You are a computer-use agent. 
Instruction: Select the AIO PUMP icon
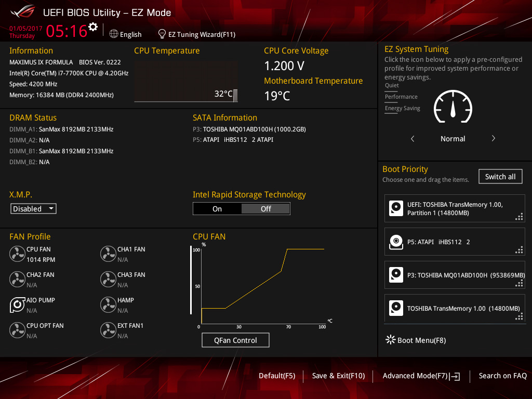(x=17, y=304)
